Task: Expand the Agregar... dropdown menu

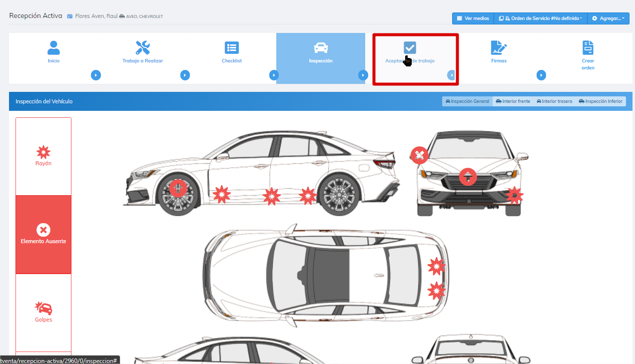Action: point(608,18)
